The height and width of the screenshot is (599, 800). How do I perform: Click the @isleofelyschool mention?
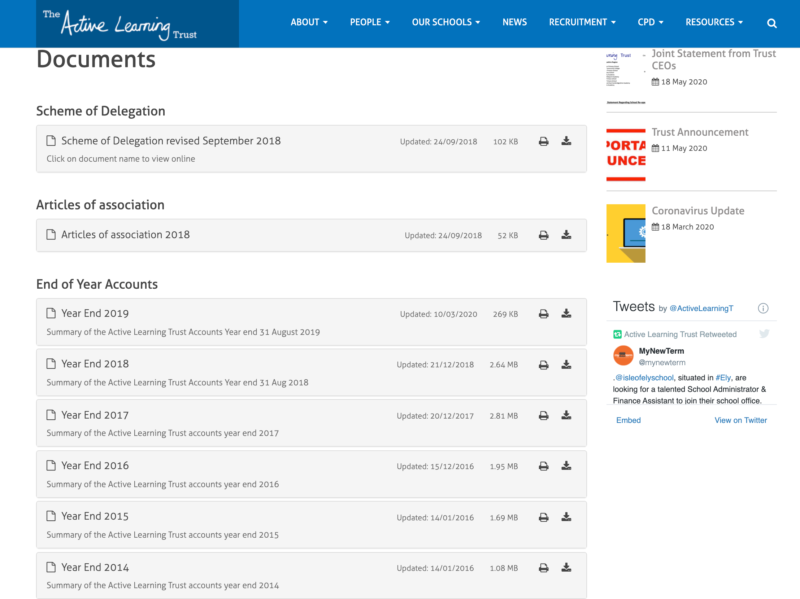tap(644, 378)
